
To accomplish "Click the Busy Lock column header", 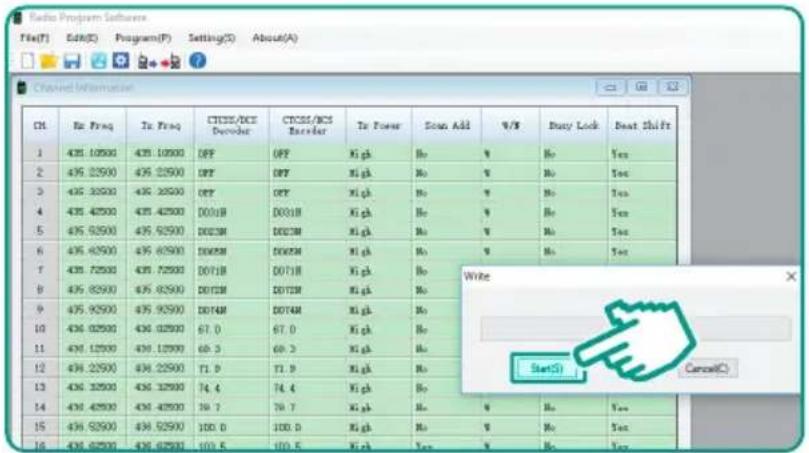I will pos(574,125).
